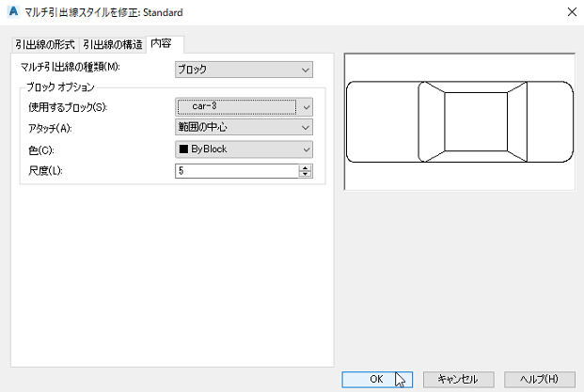This screenshot has width=584, height=392.
Task: Decrease 尺度 value with down arrow
Action: (x=306, y=174)
